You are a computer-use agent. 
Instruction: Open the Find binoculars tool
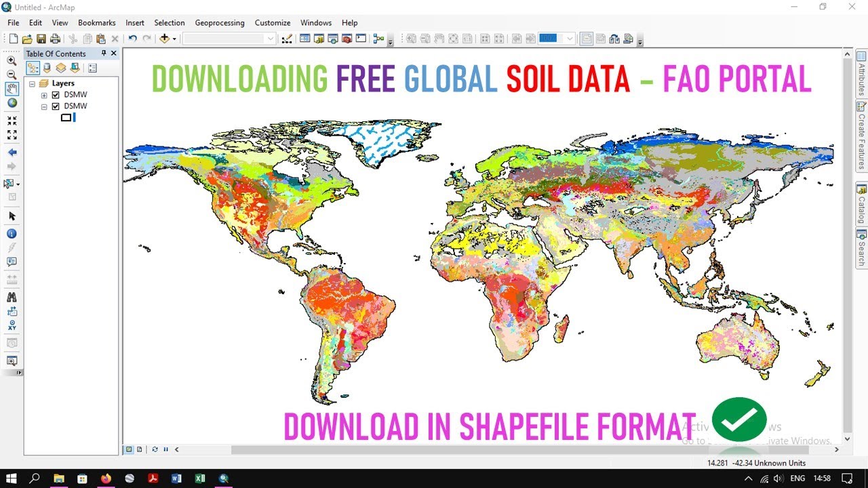(x=12, y=297)
